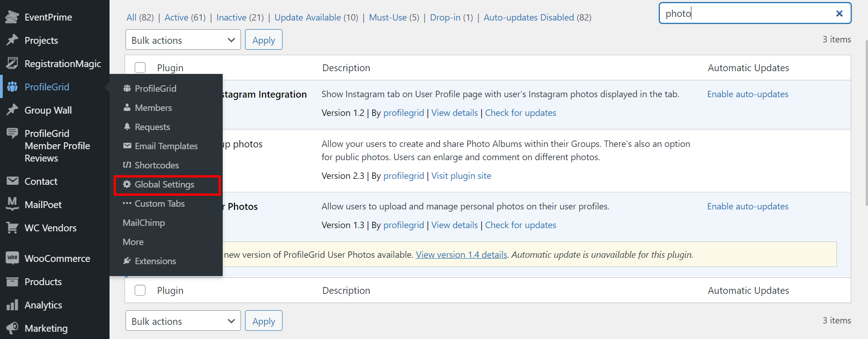868x339 pixels.
Task: Click View version 1.4 details link
Action: pos(461,255)
